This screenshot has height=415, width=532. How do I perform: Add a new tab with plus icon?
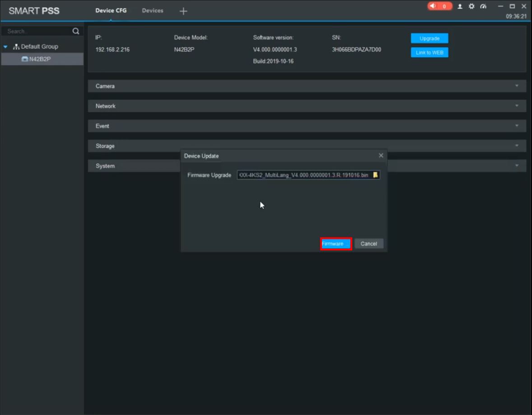point(183,11)
